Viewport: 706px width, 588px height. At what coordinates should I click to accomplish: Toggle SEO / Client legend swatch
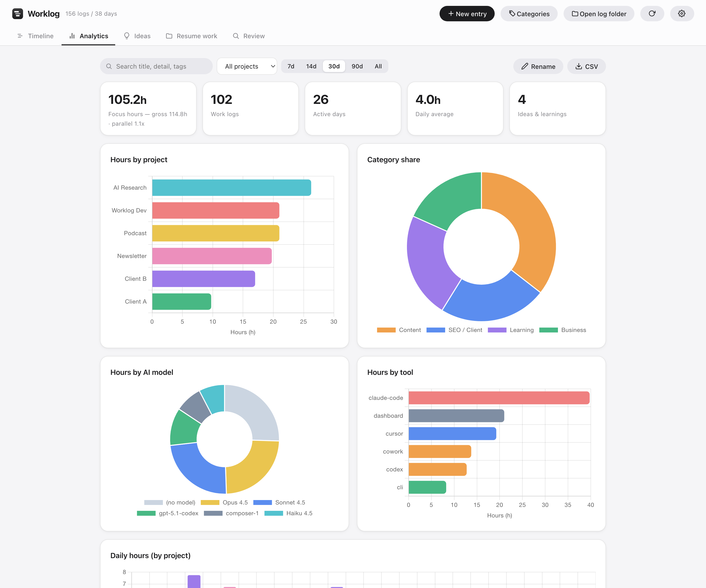pos(436,330)
